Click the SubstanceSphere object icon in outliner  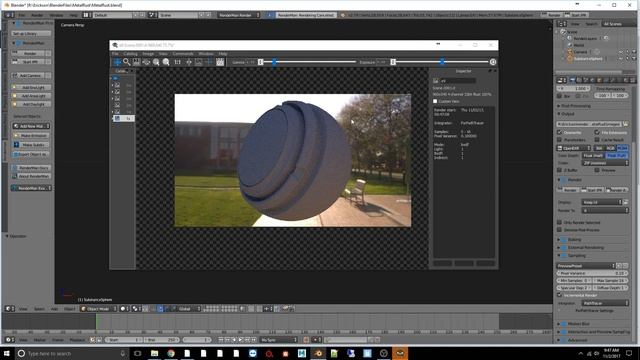tap(570, 58)
